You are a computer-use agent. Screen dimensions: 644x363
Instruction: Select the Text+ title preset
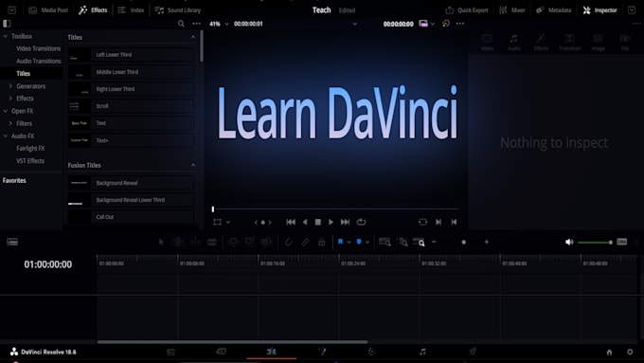[x=131, y=140]
